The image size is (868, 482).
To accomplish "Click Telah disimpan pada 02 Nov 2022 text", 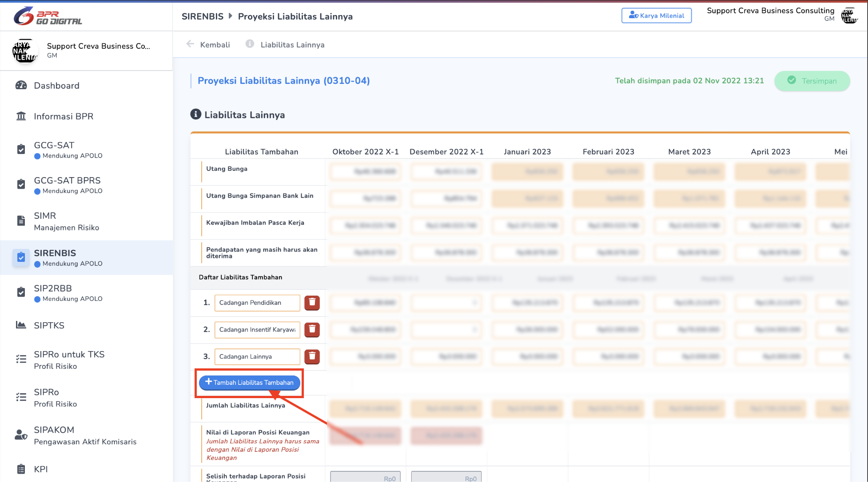I will 689,81.
